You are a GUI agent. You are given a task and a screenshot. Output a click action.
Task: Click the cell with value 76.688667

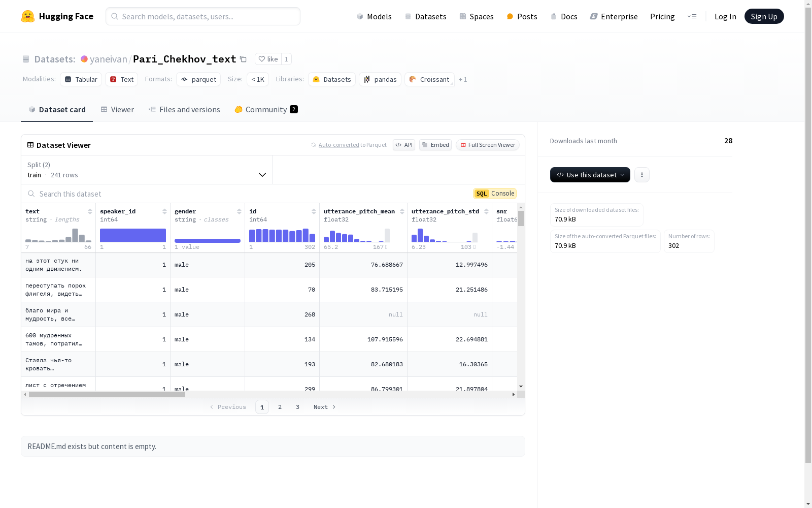pyautogui.click(x=387, y=265)
